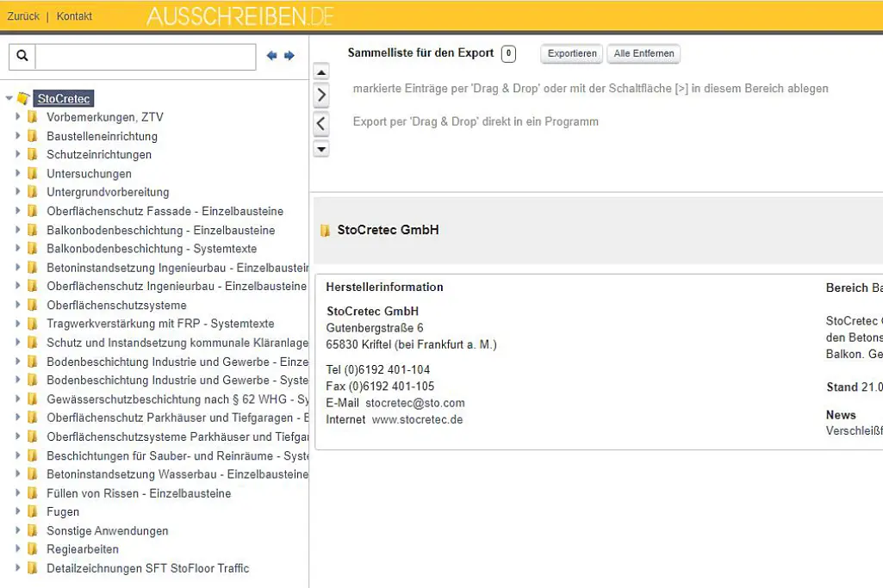Click the magnifier search icon

point(21,55)
